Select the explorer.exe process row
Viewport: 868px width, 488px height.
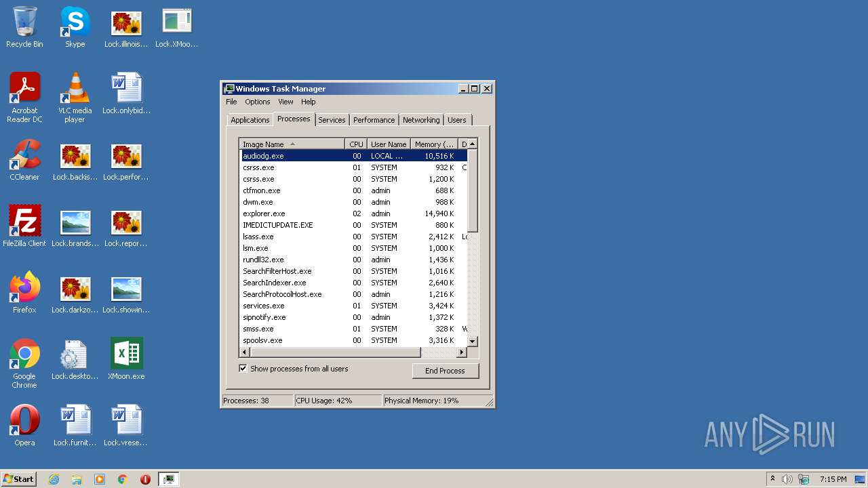point(353,213)
